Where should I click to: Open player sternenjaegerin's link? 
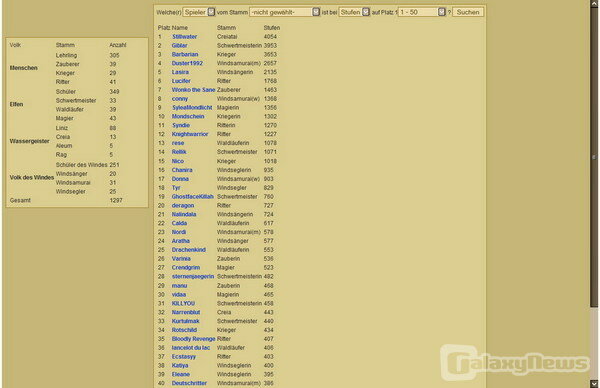[x=193, y=276]
